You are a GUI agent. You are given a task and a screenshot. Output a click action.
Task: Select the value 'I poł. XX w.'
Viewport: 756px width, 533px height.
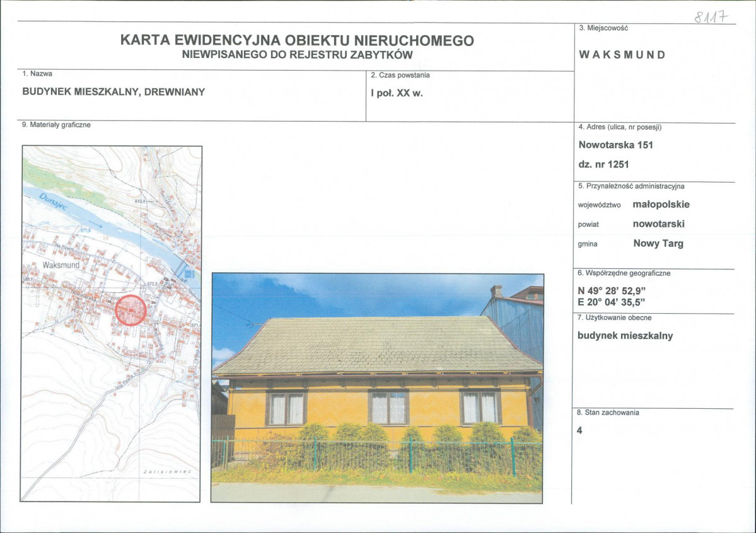coord(397,93)
